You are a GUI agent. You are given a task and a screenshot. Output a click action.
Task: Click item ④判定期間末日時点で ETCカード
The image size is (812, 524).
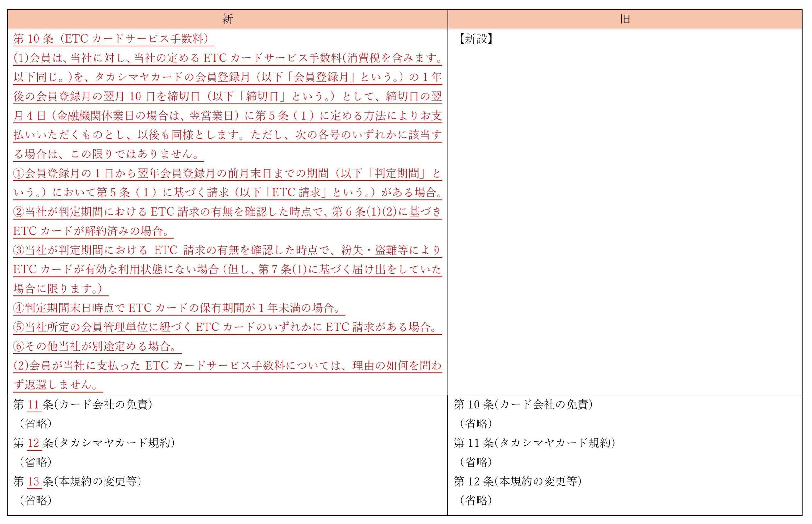[179, 308]
